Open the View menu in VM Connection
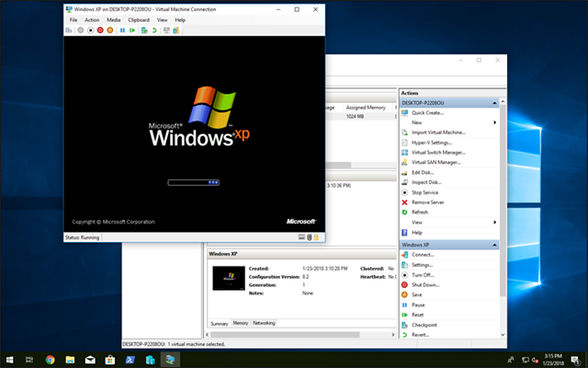Viewport: 588px width, 368px height. [x=162, y=20]
